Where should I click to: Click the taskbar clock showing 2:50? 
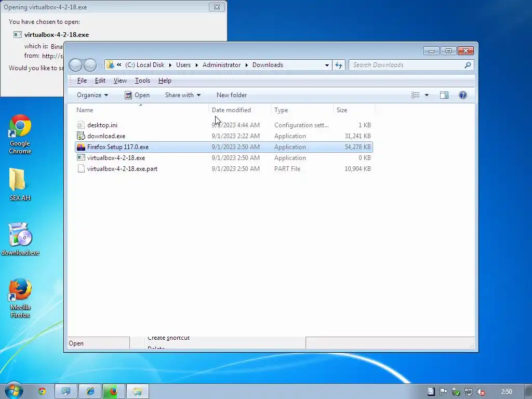click(x=506, y=392)
